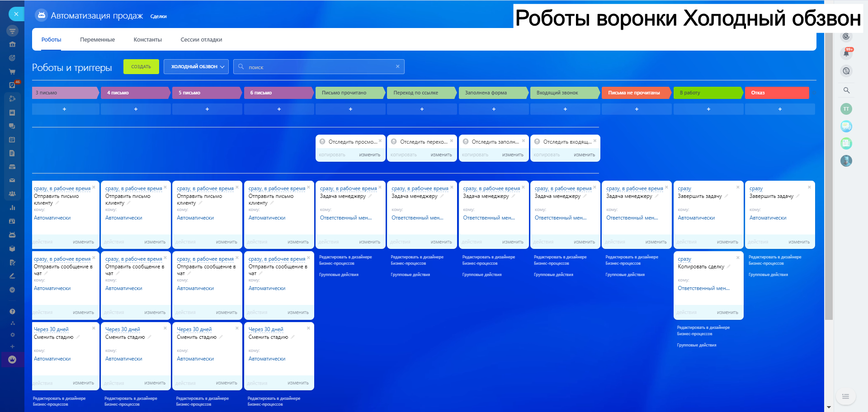Open notifications bell with 99+ badge
The height and width of the screenshot is (412, 868).
(x=846, y=53)
